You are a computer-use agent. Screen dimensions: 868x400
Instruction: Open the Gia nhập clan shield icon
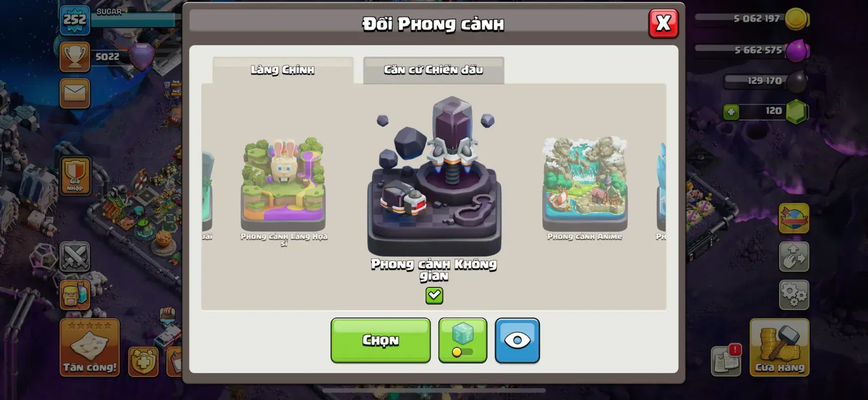click(x=75, y=176)
